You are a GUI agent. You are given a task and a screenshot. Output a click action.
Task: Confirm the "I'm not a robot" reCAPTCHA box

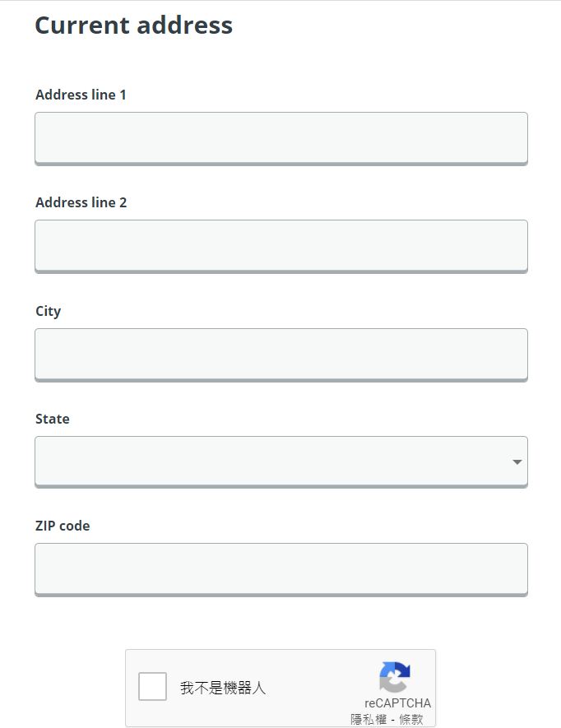[x=152, y=686]
